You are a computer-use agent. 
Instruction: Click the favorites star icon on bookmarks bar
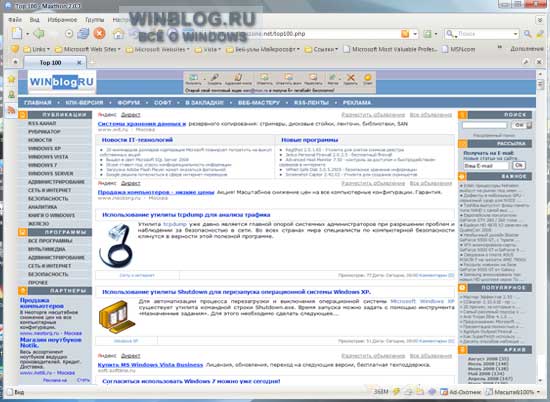(14, 49)
